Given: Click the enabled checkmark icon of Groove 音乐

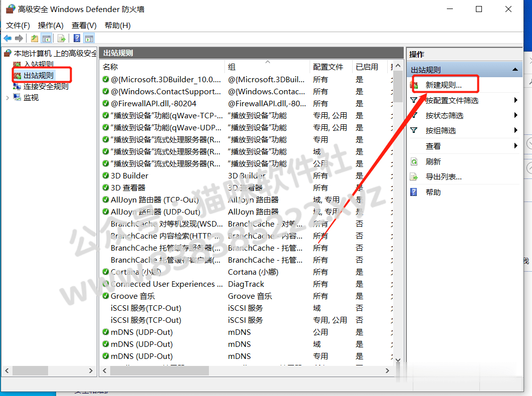Looking at the screenshot, I should (x=106, y=296).
